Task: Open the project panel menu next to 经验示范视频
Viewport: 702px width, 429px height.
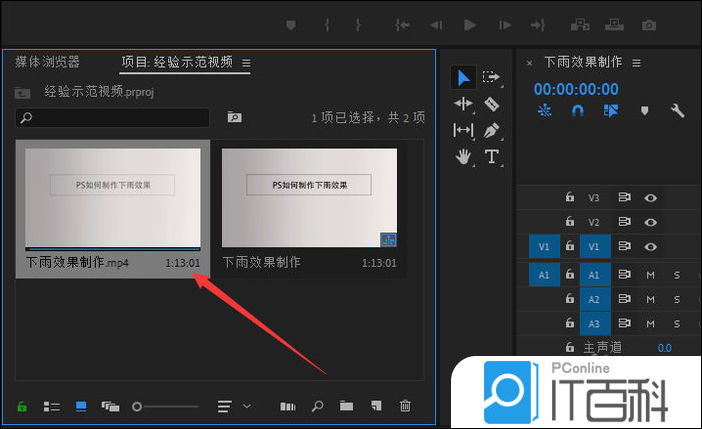Action: coord(247,63)
